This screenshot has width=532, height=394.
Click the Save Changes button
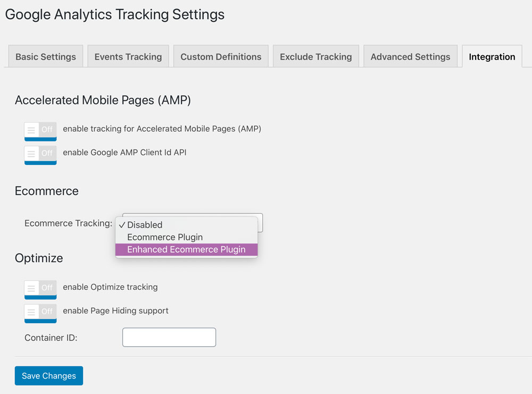click(49, 375)
